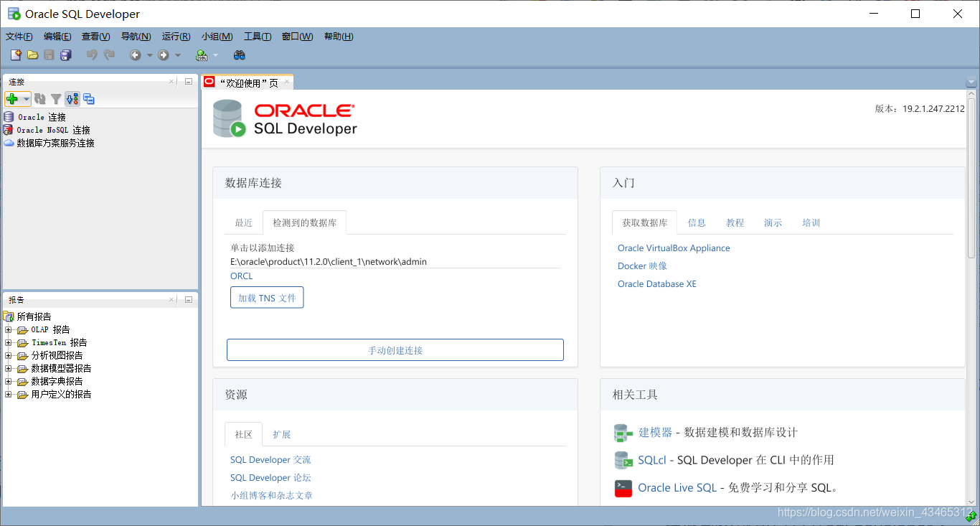Open the 查看 menu
Screen dimensions: 980x526
95,37
